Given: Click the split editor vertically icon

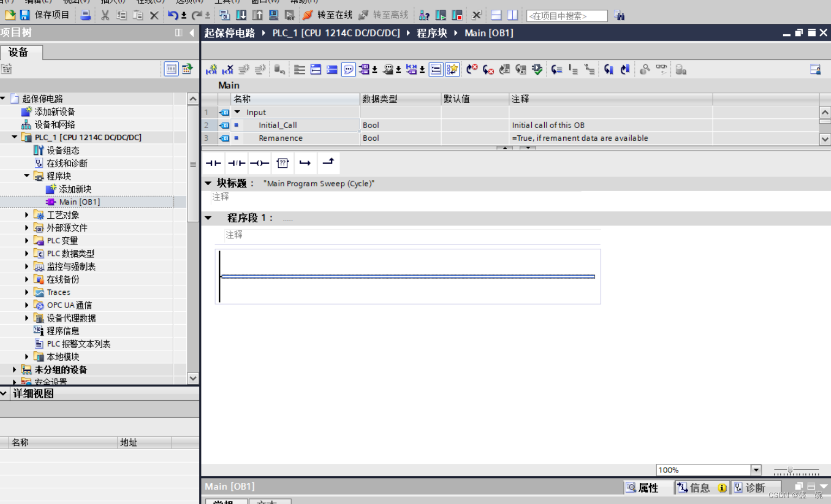Looking at the screenshot, I should (512, 15).
